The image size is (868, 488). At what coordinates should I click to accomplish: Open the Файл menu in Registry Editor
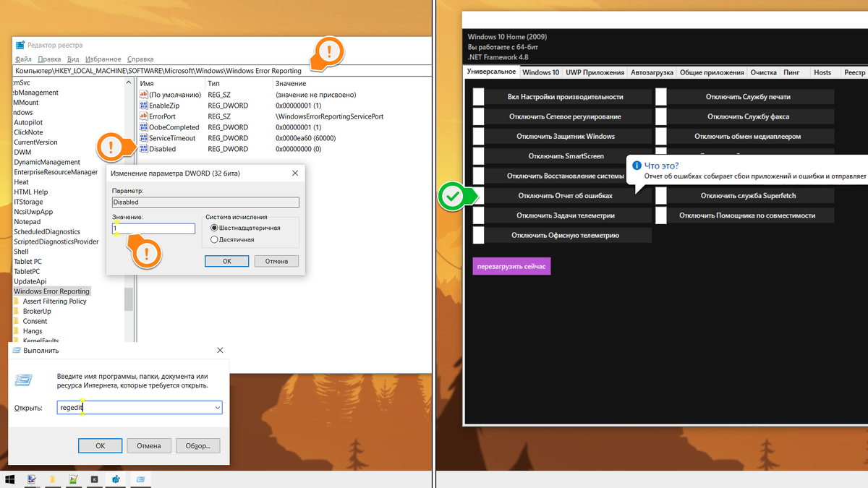pyautogui.click(x=23, y=59)
